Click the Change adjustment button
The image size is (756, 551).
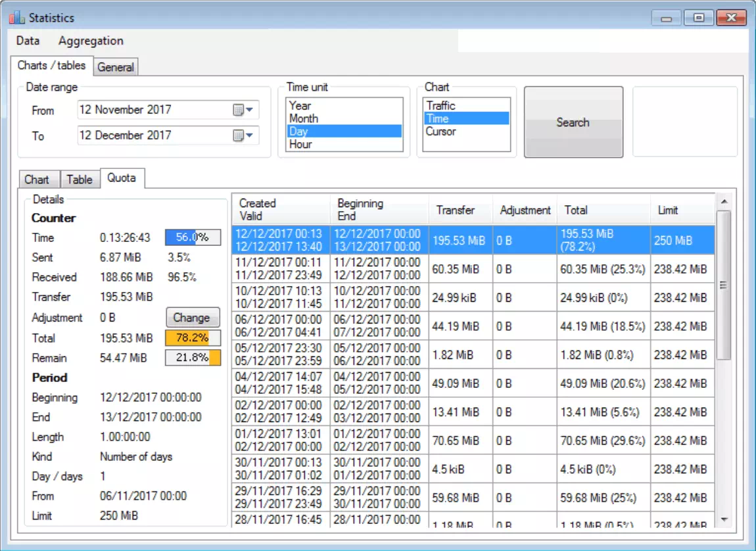point(192,318)
